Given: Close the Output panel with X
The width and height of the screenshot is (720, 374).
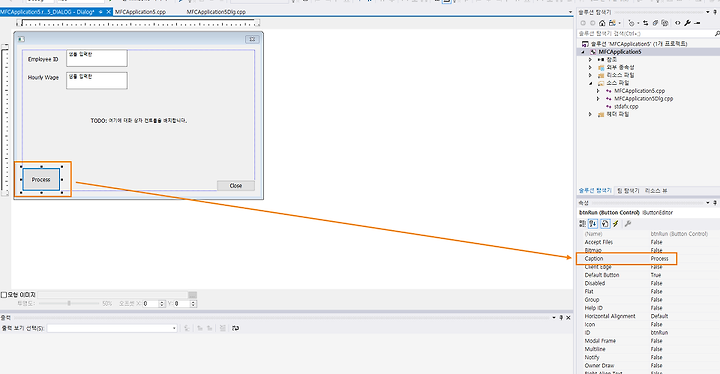Looking at the screenshot, I should (x=568, y=317).
